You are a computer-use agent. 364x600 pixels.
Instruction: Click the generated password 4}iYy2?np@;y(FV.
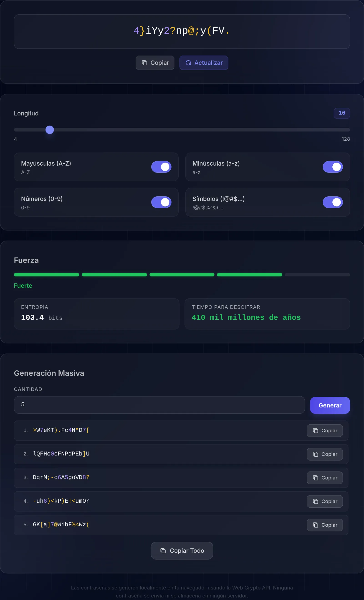coord(182,31)
